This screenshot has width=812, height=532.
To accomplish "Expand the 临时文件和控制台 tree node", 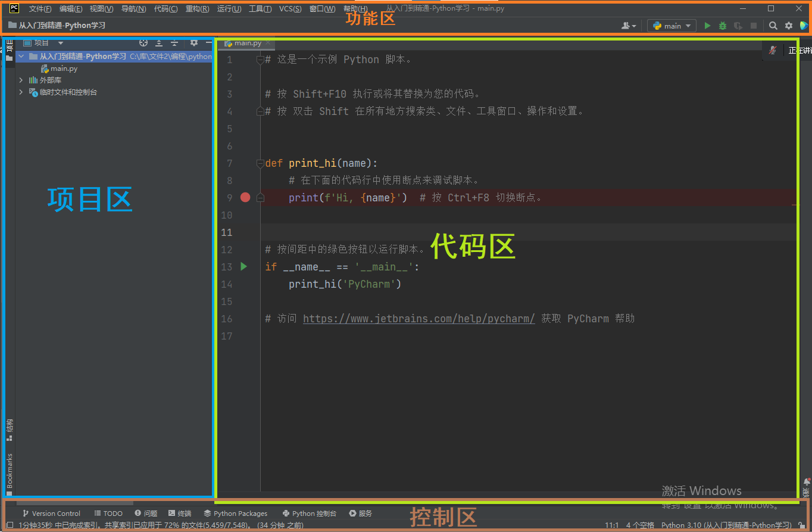I will (21, 92).
